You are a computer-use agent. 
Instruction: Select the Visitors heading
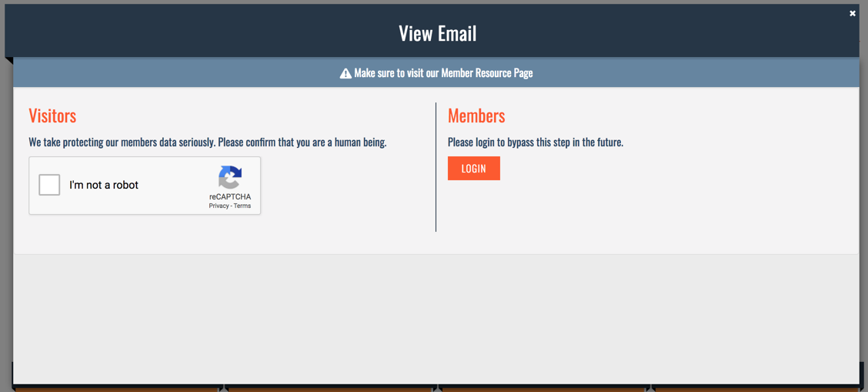tap(52, 116)
